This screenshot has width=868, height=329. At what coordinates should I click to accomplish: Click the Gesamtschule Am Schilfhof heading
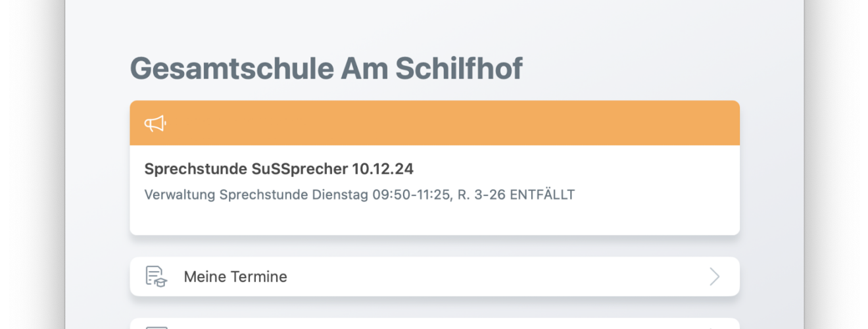point(326,68)
